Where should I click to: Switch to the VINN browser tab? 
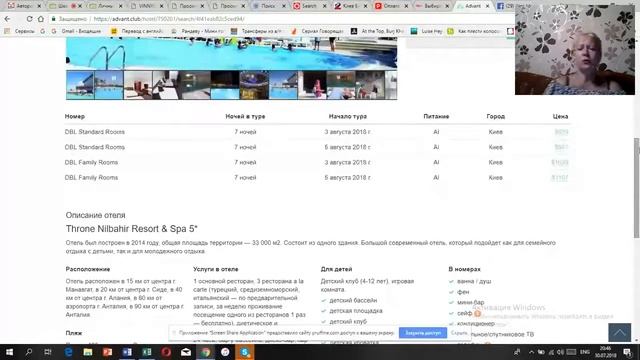point(146,6)
